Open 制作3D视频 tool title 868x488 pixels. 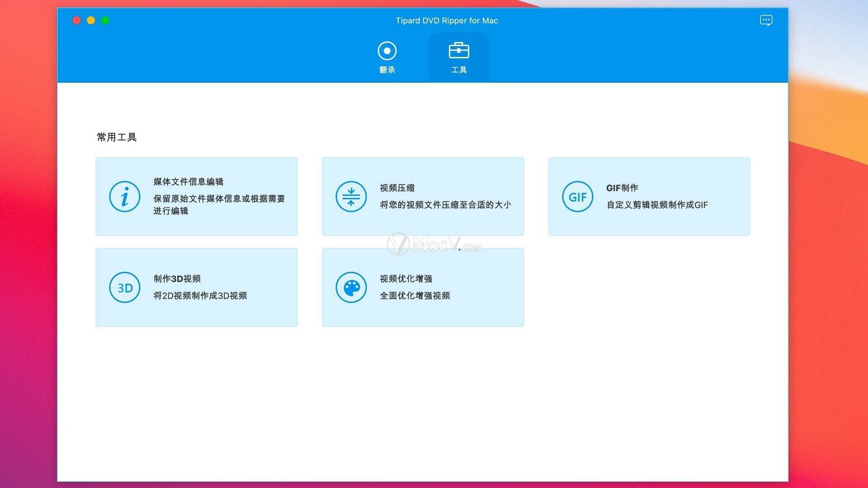[x=177, y=279]
